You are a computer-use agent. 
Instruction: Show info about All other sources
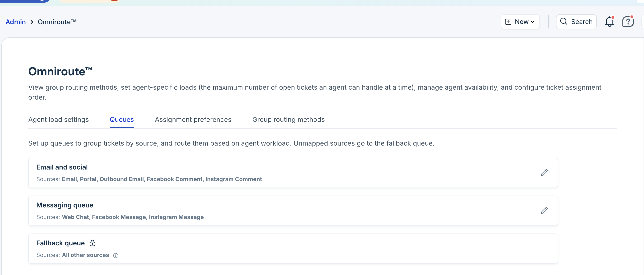[116, 255]
